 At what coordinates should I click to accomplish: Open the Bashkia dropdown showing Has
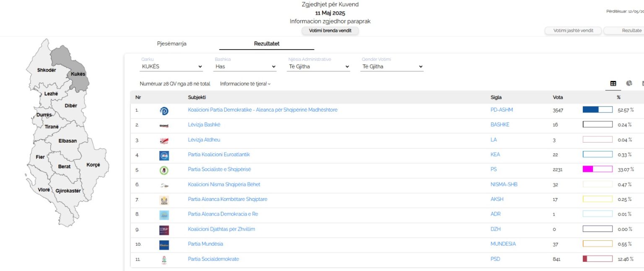click(245, 66)
